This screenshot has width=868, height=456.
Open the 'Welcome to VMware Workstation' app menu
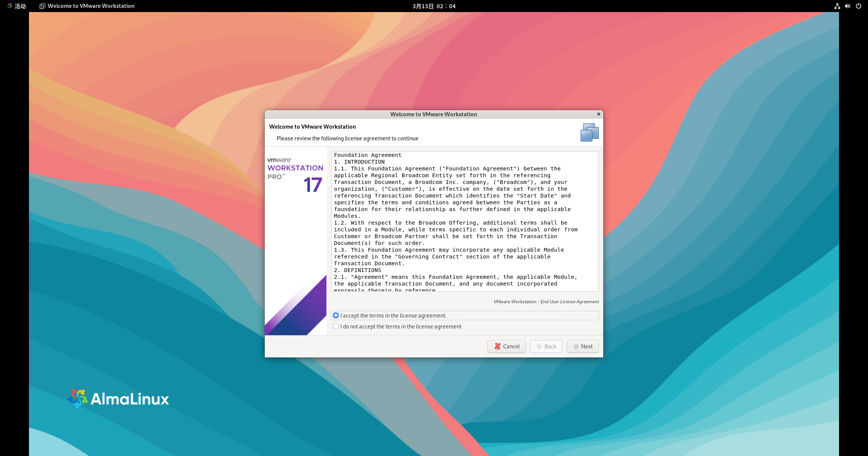tap(91, 6)
